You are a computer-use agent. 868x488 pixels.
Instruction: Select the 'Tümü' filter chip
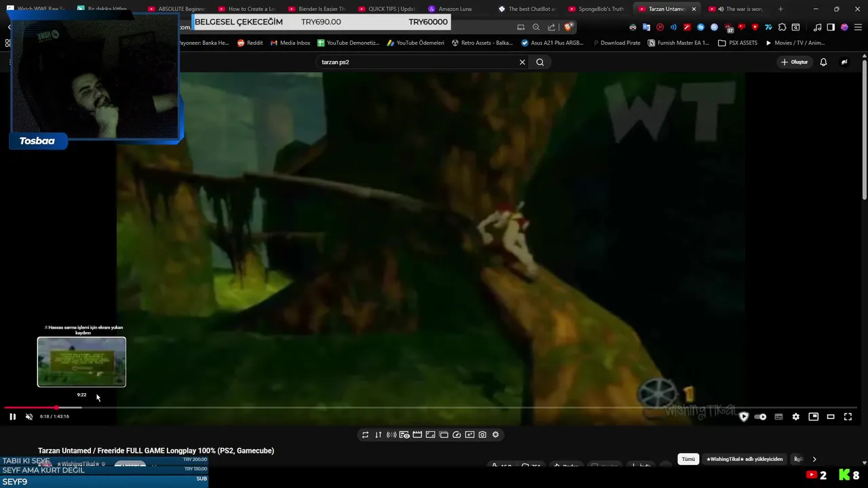[688, 459]
